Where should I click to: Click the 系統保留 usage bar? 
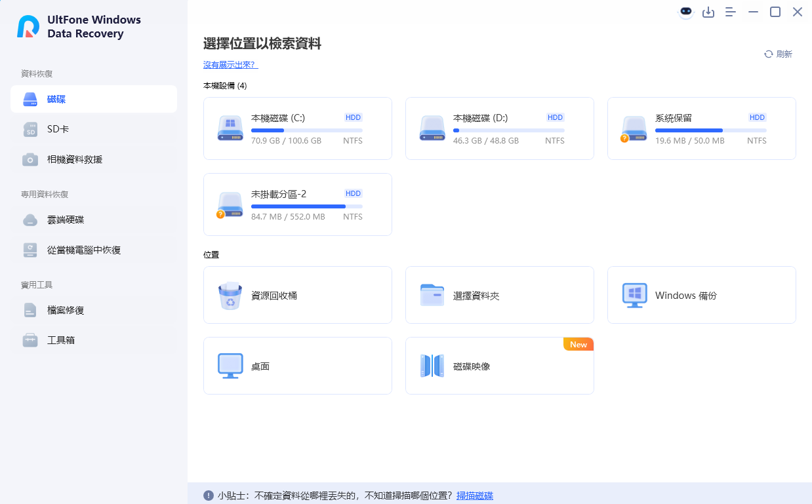click(x=711, y=130)
